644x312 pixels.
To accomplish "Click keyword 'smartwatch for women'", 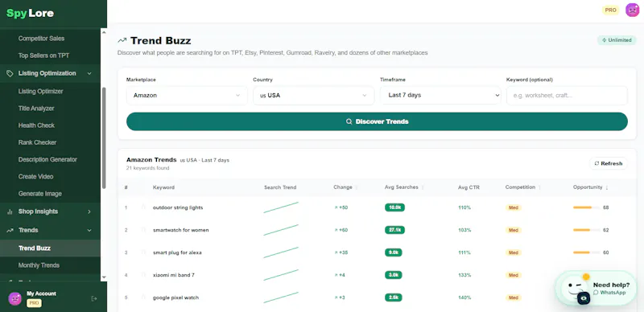I will pyautogui.click(x=180, y=230).
